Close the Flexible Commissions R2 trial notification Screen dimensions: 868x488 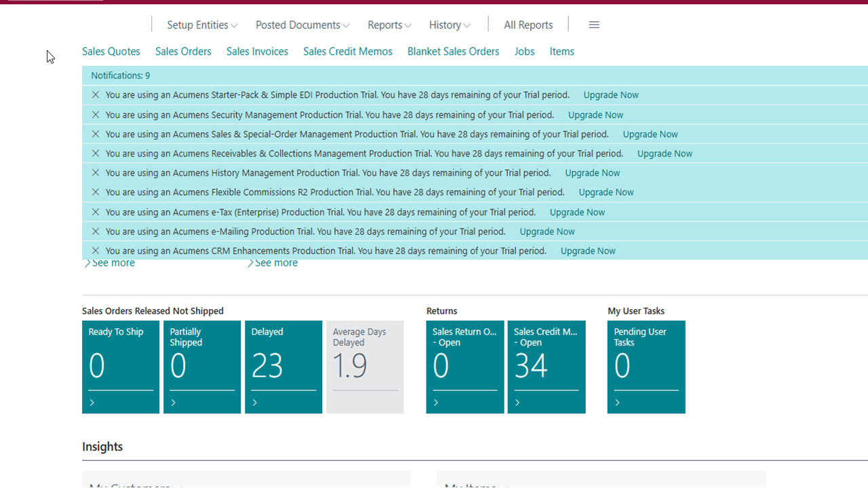pos(96,192)
